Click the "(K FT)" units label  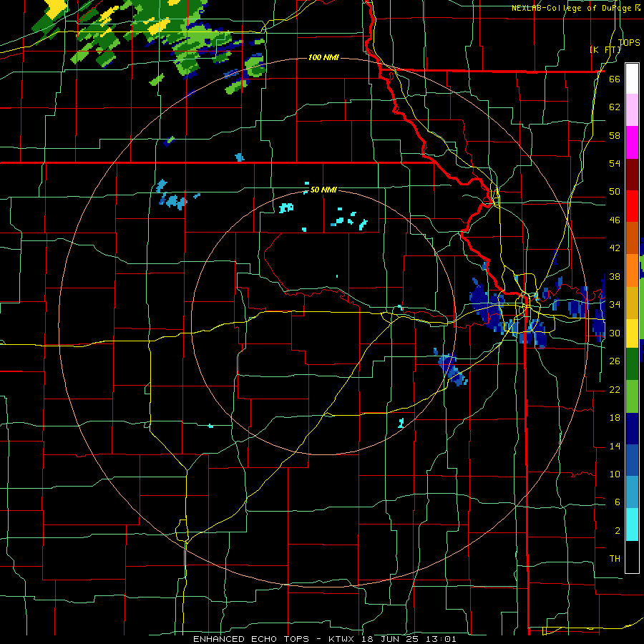[605, 49]
